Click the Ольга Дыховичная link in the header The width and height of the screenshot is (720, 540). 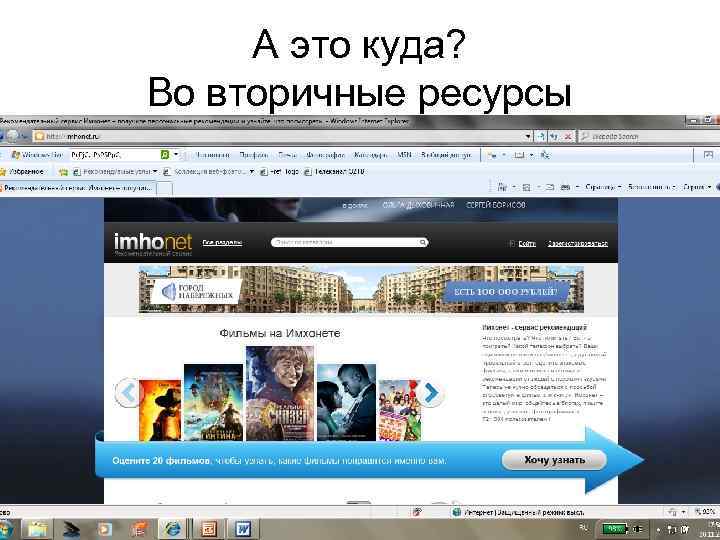coord(418,205)
